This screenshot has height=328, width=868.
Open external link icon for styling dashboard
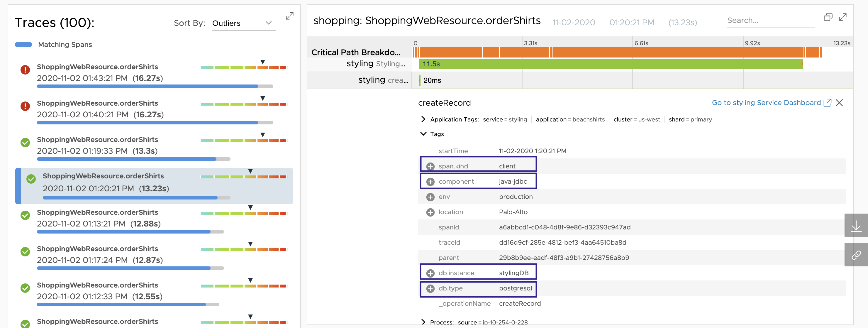pyautogui.click(x=827, y=102)
